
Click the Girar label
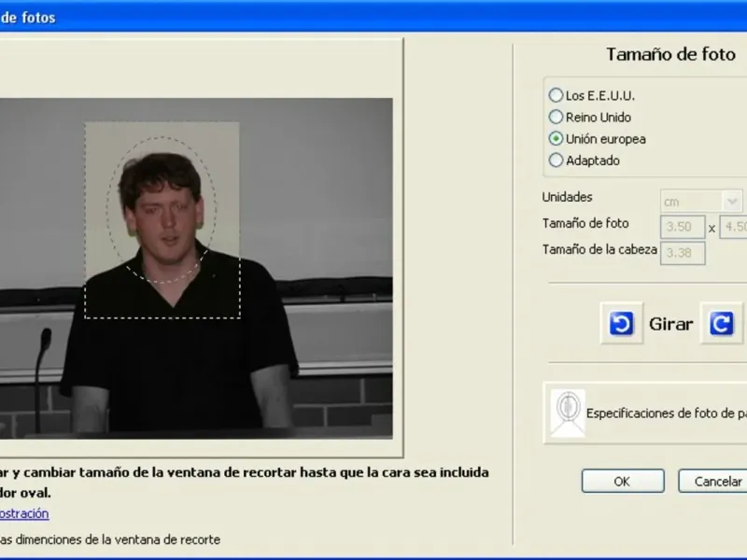click(x=670, y=324)
